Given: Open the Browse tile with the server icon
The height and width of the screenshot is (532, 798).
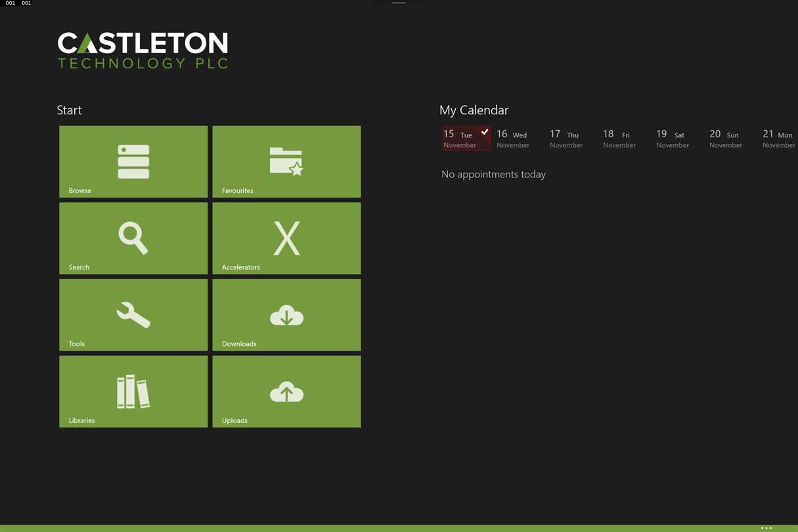Looking at the screenshot, I should point(133,162).
